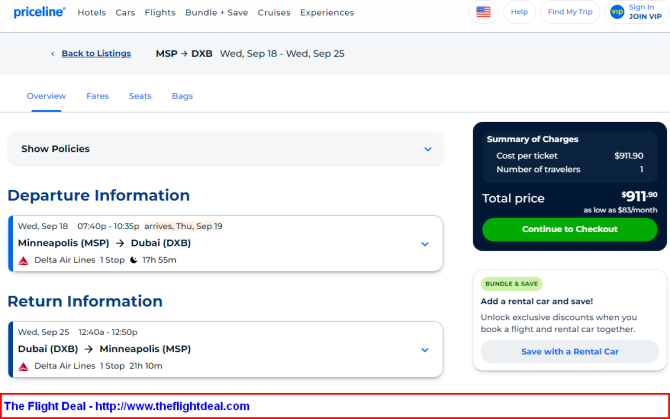The width and height of the screenshot is (670, 419).
Task: Open the Cars menu item
Action: 125,13
